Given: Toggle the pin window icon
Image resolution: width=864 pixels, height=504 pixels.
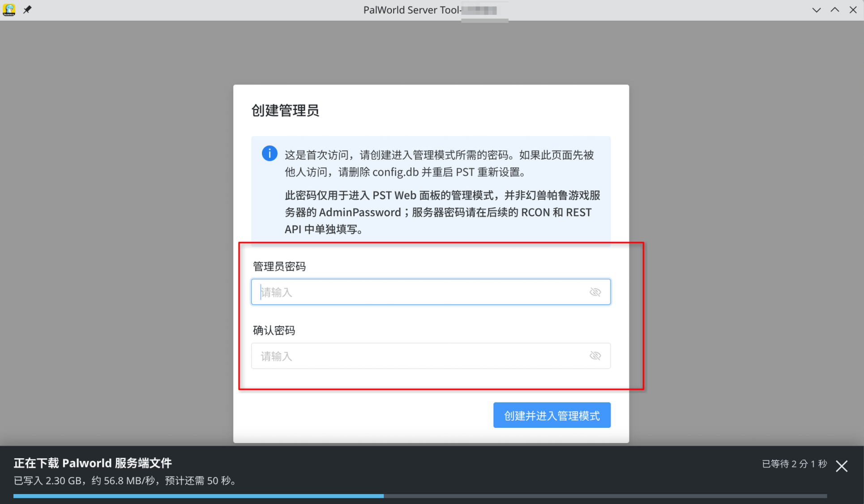Looking at the screenshot, I should [x=27, y=10].
